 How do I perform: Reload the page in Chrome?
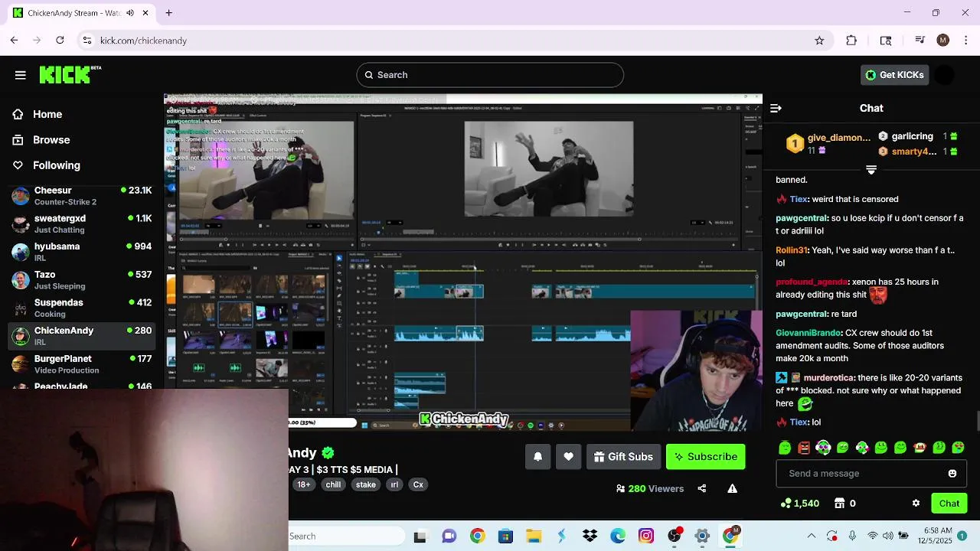[60, 41]
